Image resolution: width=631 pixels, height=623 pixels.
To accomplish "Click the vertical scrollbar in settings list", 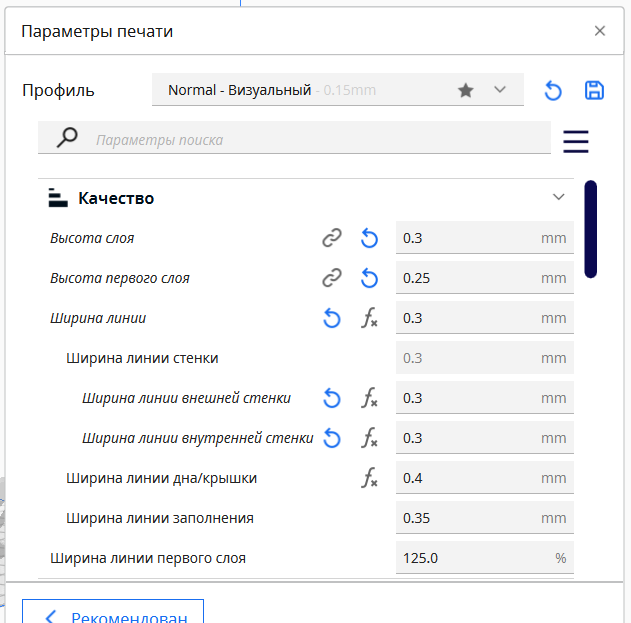I will click(x=591, y=229).
